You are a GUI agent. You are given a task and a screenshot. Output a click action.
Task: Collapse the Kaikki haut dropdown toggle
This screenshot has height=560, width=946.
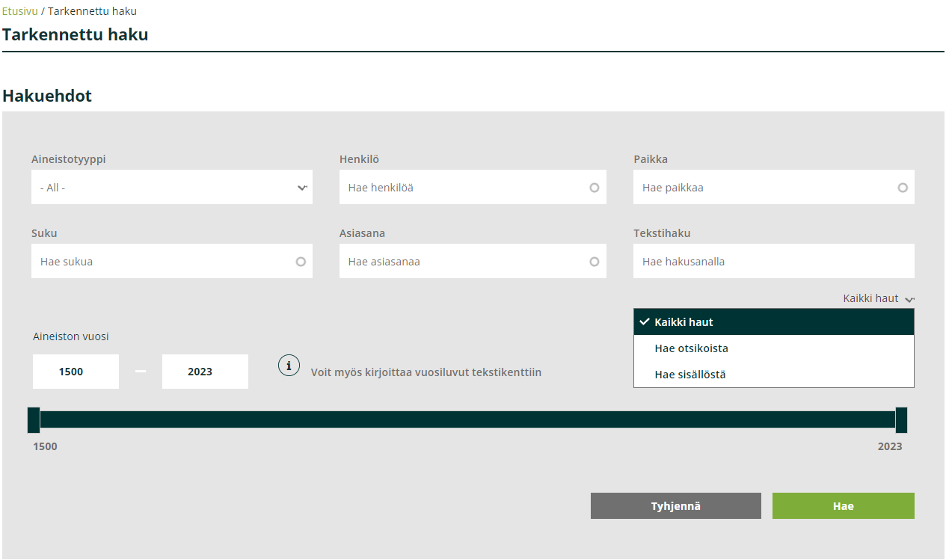(x=878, y=298)
